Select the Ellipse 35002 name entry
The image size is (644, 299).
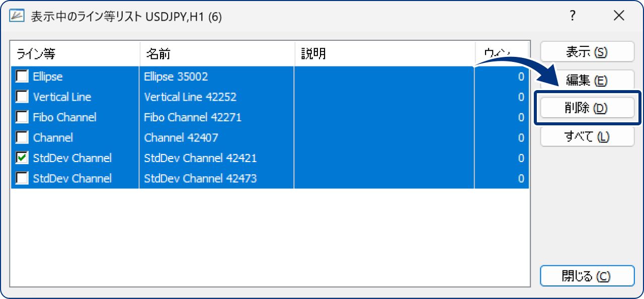pyautogui.click(x=176, y=77)
